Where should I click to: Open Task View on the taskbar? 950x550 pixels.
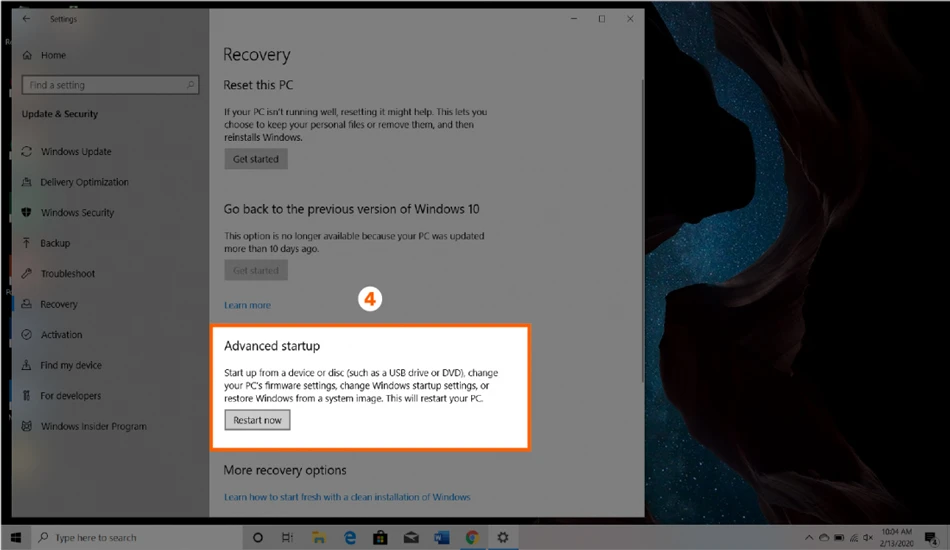[x=288, y=537]
